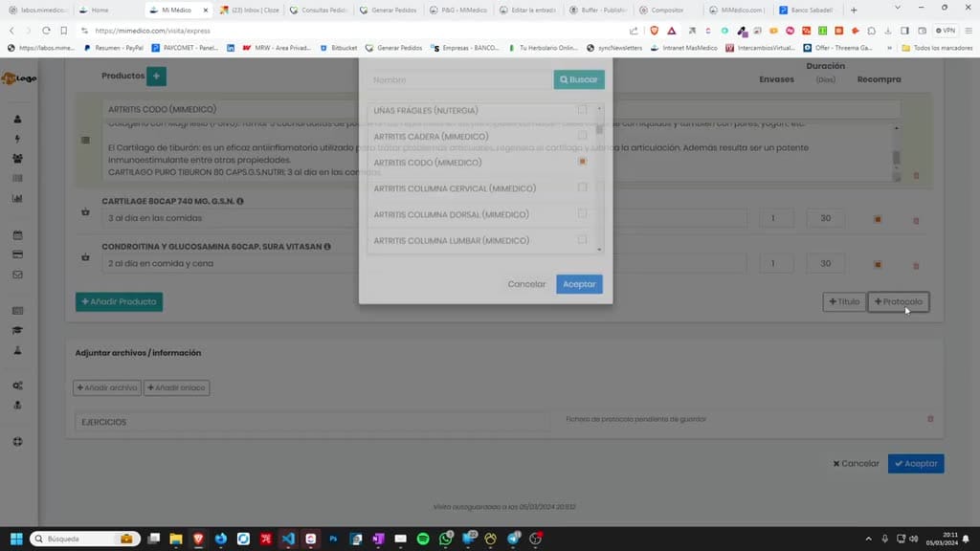This screenshot has height=551, width=980.
Task: Click the Añadir Producto button
Action: click(119, 301)
